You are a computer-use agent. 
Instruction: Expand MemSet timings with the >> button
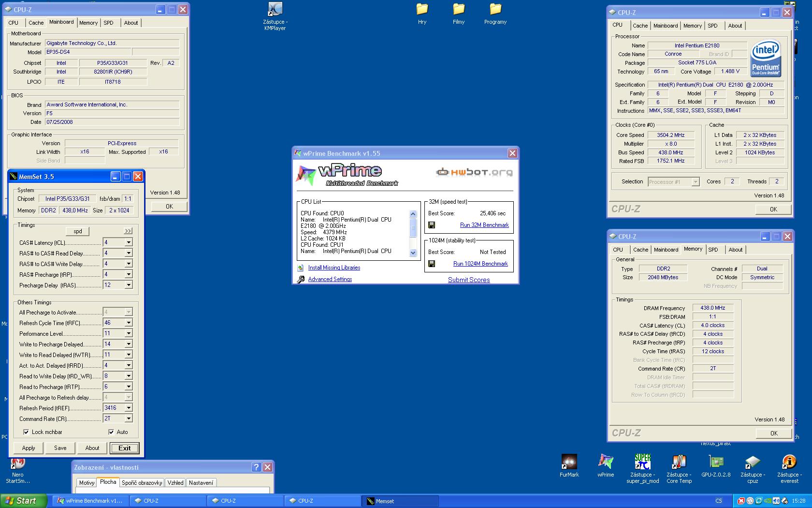pyautogui.click(x=128, y=231)
